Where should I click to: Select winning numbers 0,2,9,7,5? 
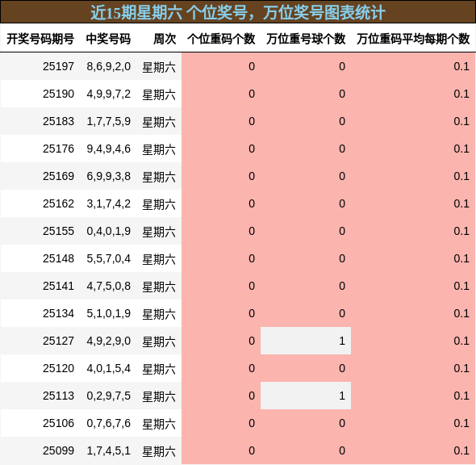click(x=109, y=396)
